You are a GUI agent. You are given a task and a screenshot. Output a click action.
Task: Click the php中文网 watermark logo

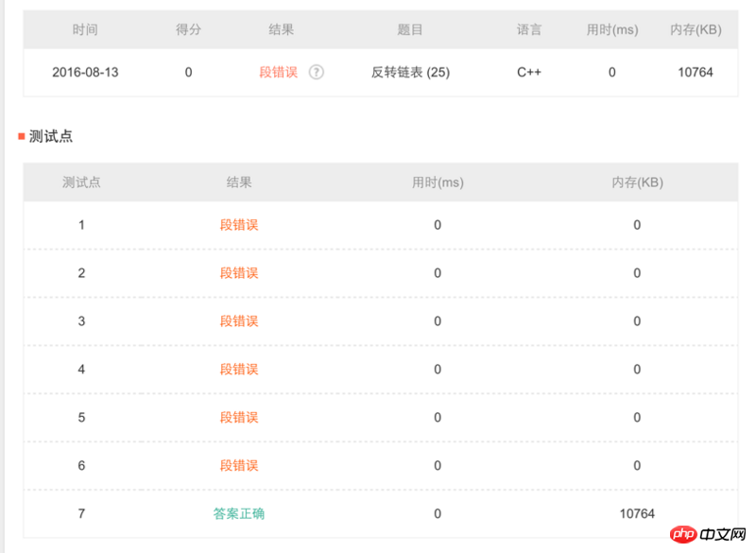708,534
